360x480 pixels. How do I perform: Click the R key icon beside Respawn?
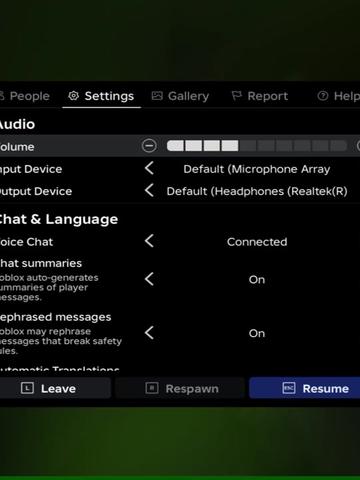(x=152, y=388)
